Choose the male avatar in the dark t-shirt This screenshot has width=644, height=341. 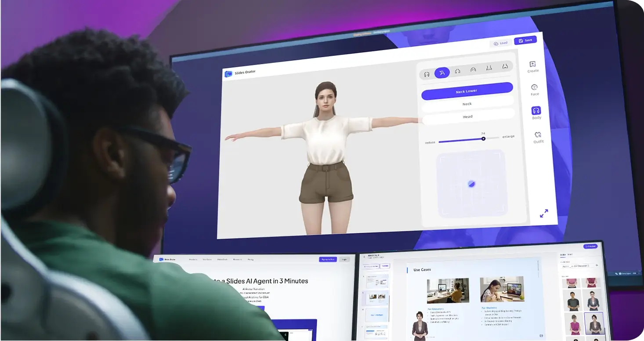pyautogui.click(x=573, y=301)
